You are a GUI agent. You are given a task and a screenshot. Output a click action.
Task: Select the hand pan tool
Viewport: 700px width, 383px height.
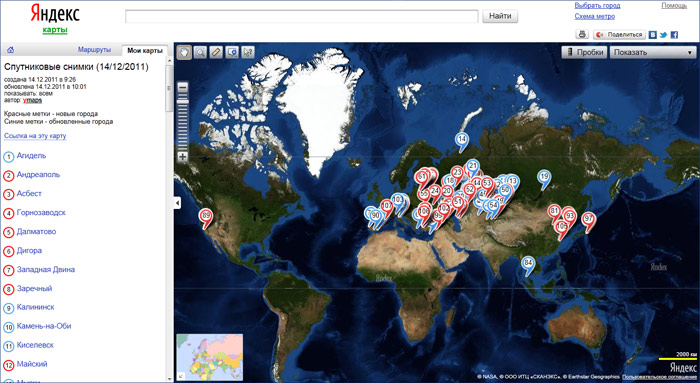(x=184, y=52)
